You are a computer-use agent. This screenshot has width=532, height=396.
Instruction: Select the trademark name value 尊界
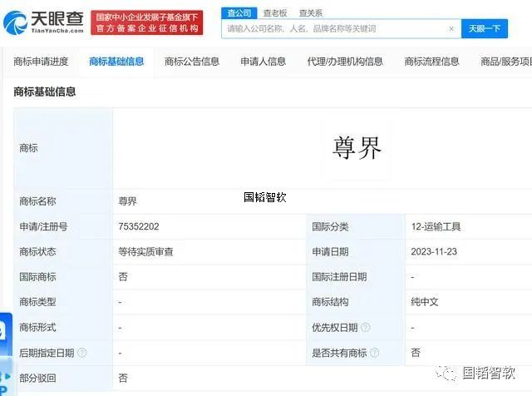click(127, 201)
